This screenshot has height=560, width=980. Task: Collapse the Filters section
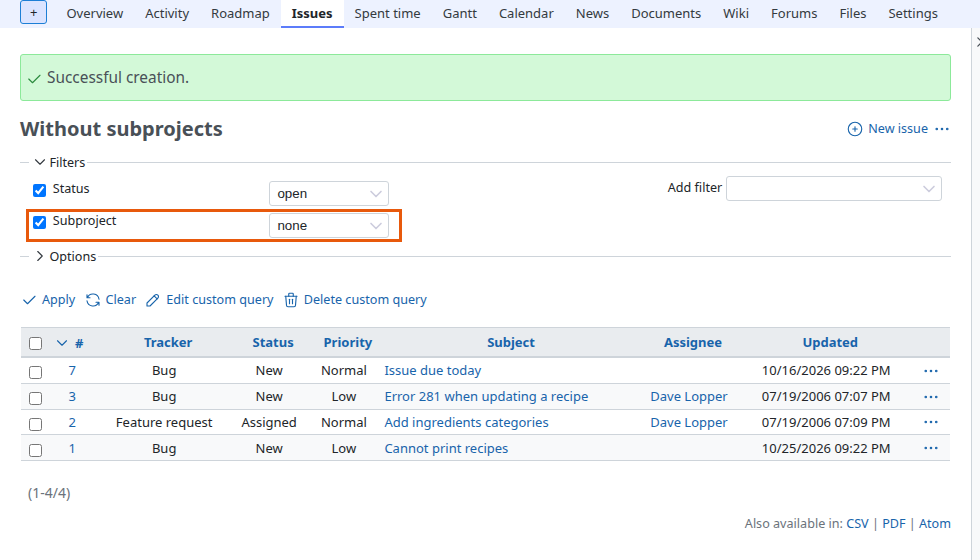pos(59,162)
